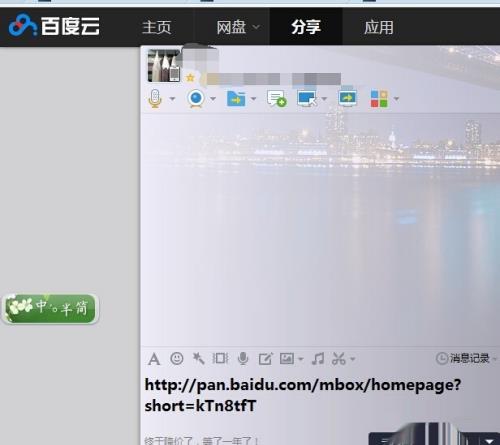Switch to the 应用 tab

pos(379,27)
